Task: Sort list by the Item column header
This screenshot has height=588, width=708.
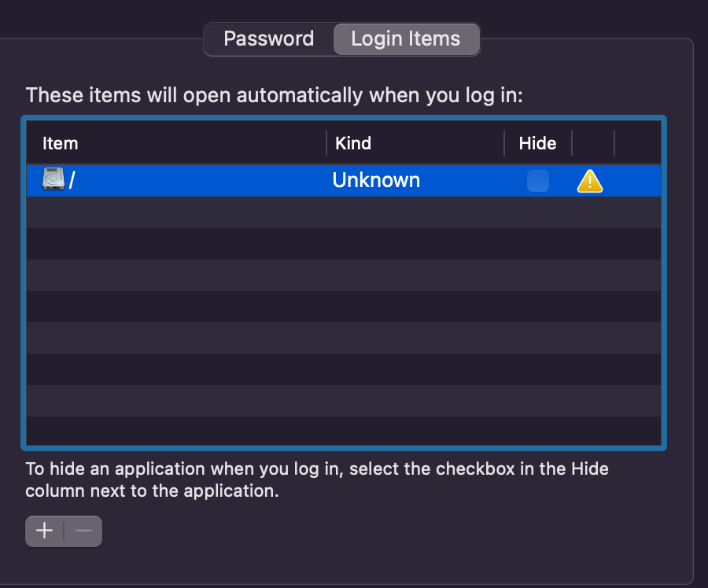Action: [61, 143]
